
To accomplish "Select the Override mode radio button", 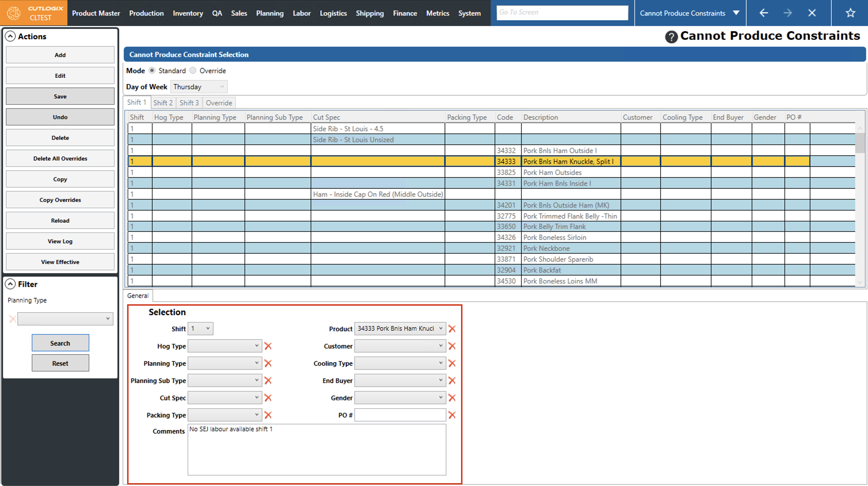I will point(193,70).
